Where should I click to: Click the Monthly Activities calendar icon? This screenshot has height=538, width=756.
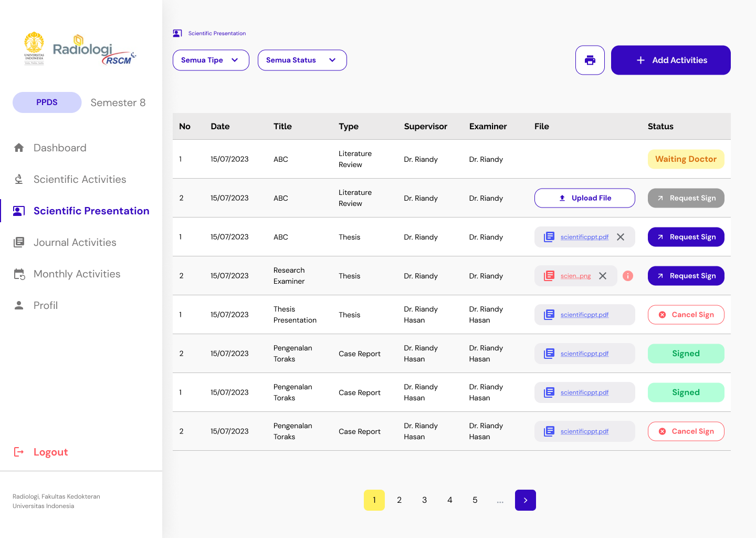coord(19,274)
